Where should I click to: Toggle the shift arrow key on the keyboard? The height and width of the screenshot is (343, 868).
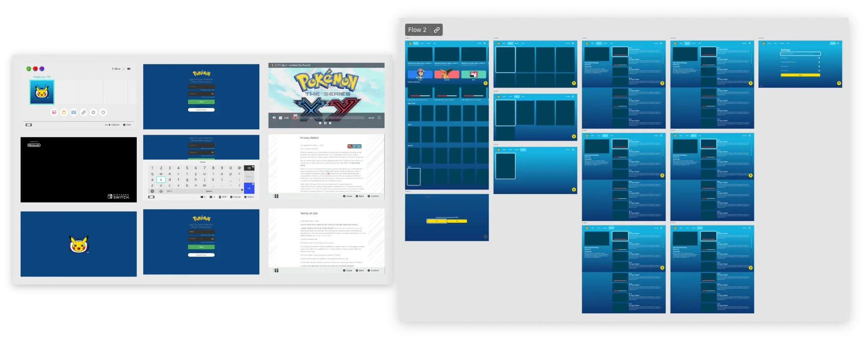tap(161, 191)
